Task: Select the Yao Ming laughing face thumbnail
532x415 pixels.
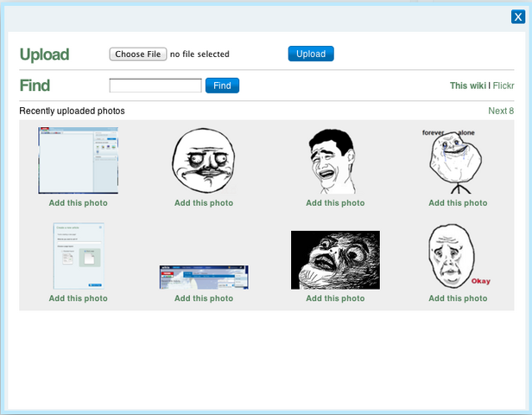Action: (x=332, y=161)
